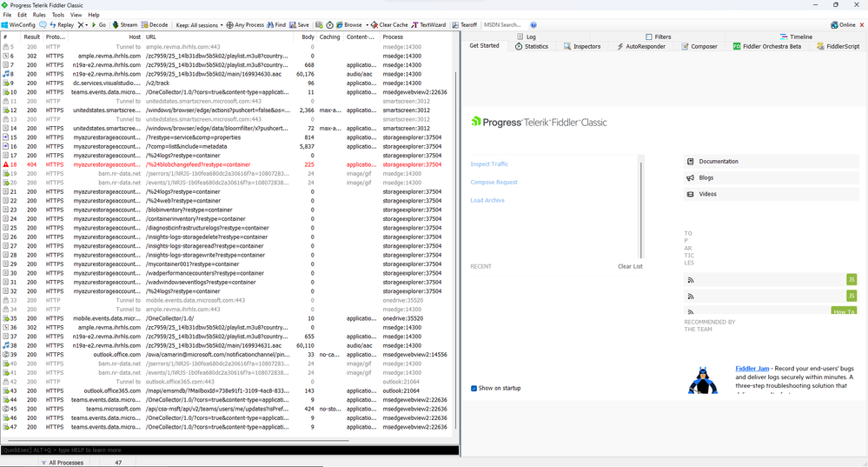Viewport: 868px width, 467px height.
Task: Open Find sessions dialog
Action: tap(276, 25)
